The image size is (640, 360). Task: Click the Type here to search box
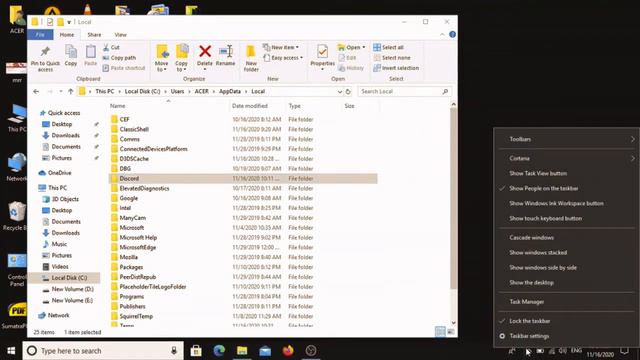[x=103, y=351]
